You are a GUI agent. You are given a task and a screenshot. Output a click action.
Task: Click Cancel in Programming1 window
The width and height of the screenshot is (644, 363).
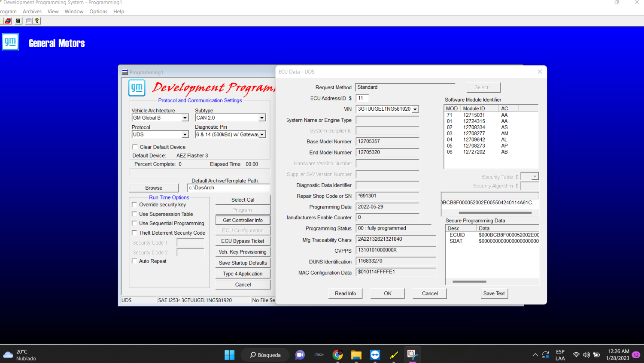coord(243,285)
